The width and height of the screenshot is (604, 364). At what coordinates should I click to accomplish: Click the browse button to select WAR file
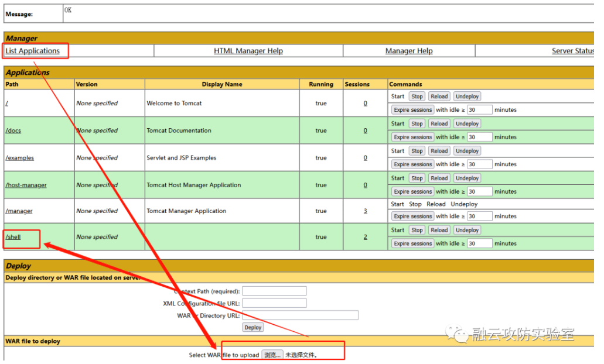pyautogui.click(x=272, y=355)
